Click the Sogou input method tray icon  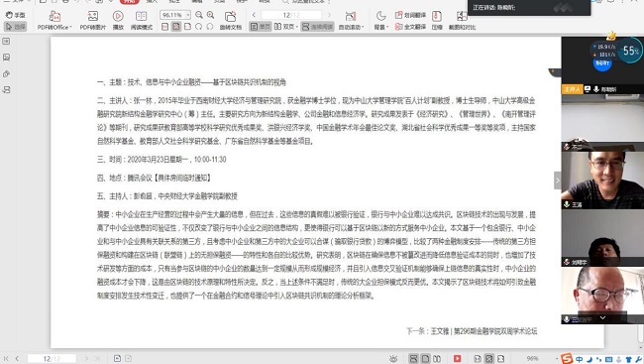point(567,359)
